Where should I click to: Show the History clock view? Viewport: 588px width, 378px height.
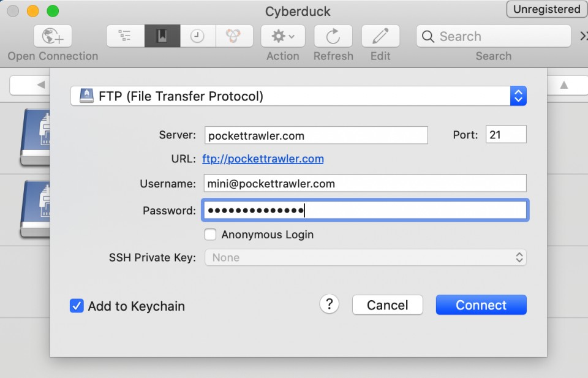(198, 36)
